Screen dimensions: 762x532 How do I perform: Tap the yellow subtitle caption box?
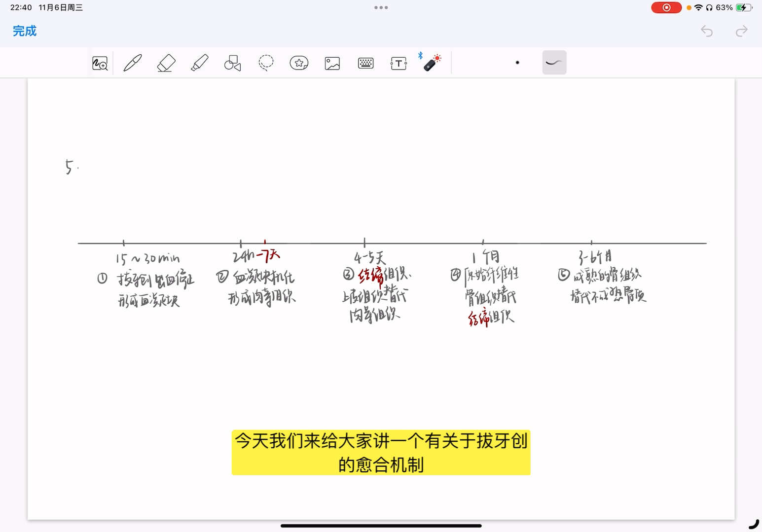click(x=381, y=453)
